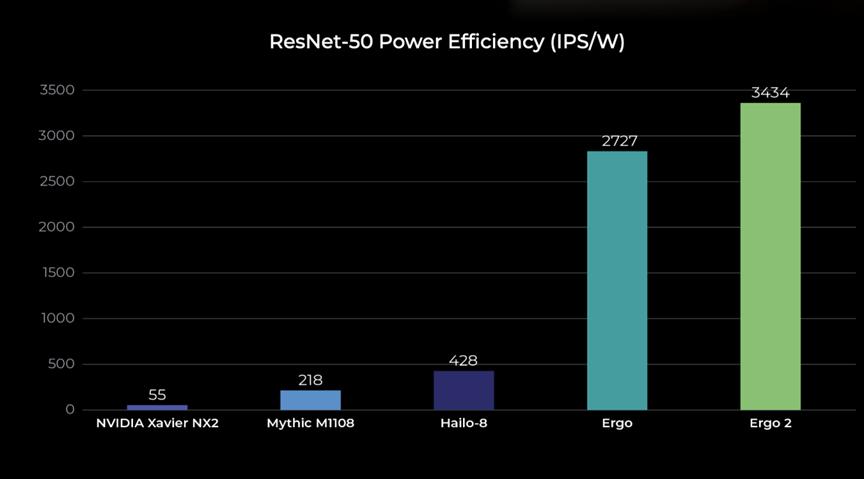Click the y-axis tick label 1000
This screenshot has width=864, height=479.
[x=58, y=318]
